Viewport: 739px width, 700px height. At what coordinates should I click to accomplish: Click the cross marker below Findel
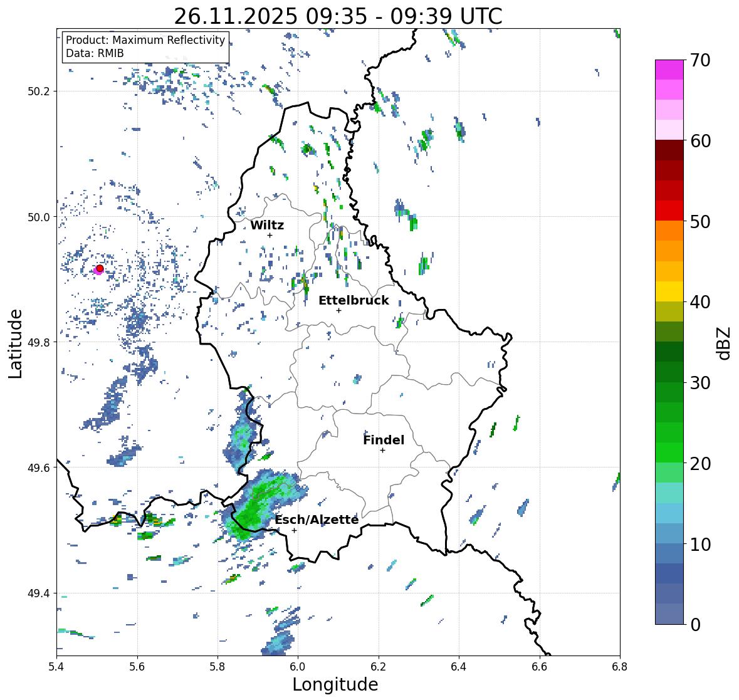click(x=382, y=451)
